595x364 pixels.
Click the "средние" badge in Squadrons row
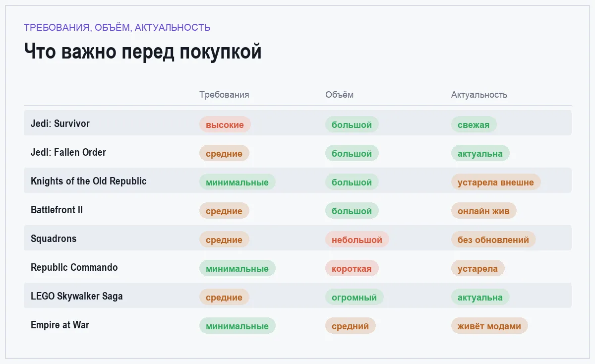point(224,240)
